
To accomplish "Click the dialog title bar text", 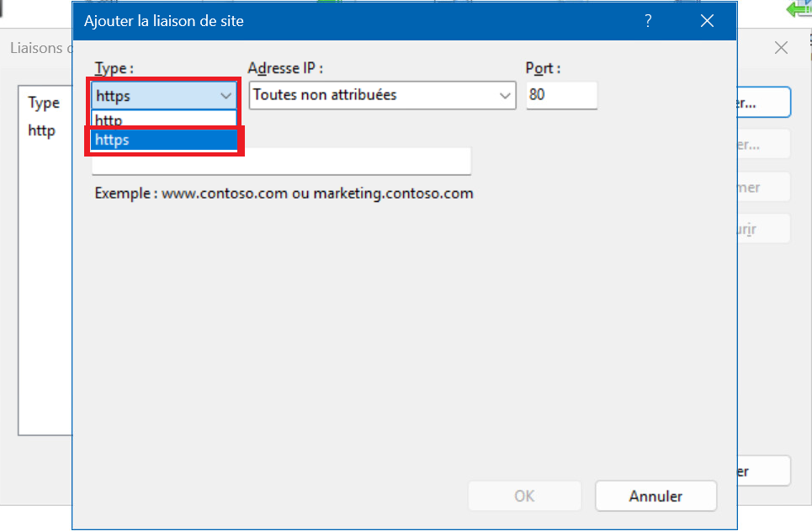I will pos(164,21).
